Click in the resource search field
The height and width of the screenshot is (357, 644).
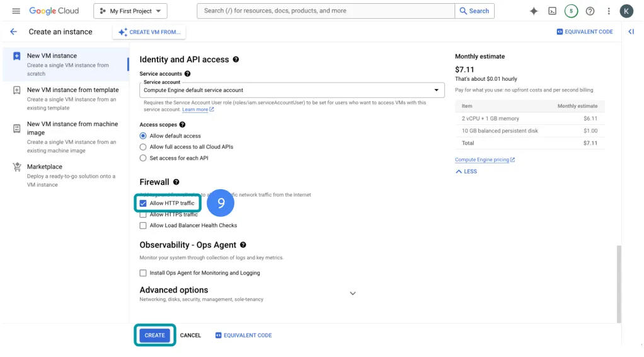pos(325,11)
